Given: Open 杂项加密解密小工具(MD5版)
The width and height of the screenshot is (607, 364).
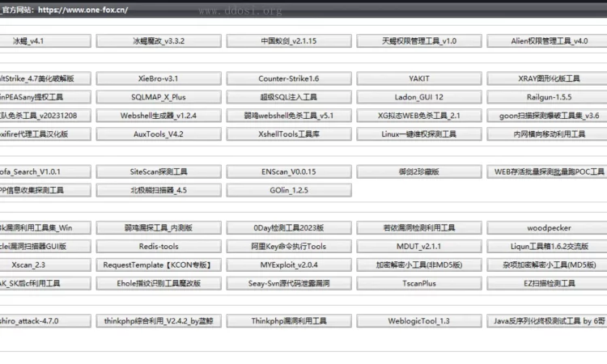Looking at the screenshot, I should (547, 265).
